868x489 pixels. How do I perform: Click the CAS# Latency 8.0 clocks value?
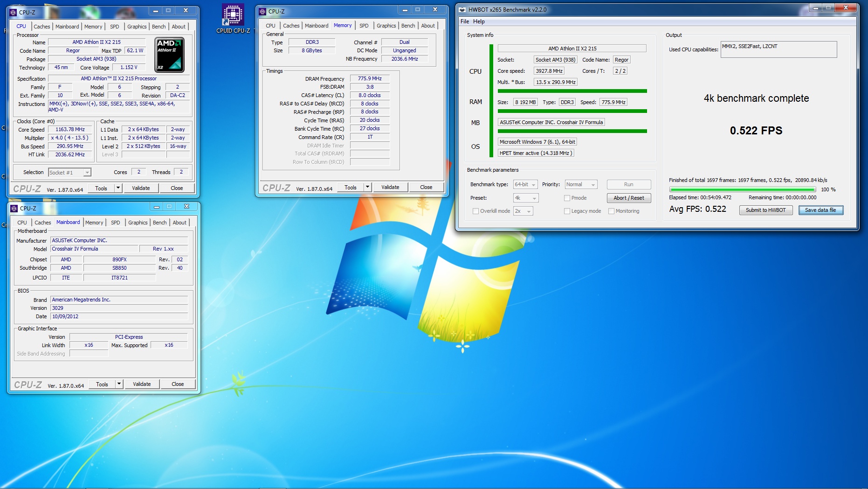(370, 95)
